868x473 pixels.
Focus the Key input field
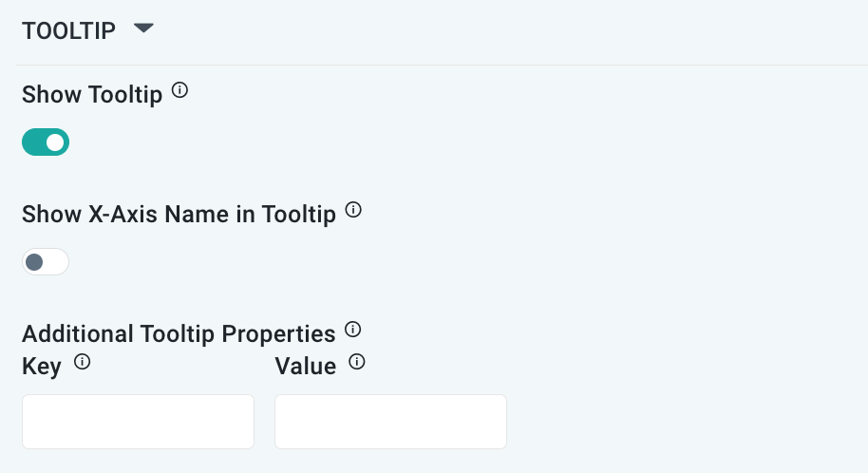coord(138,422)
